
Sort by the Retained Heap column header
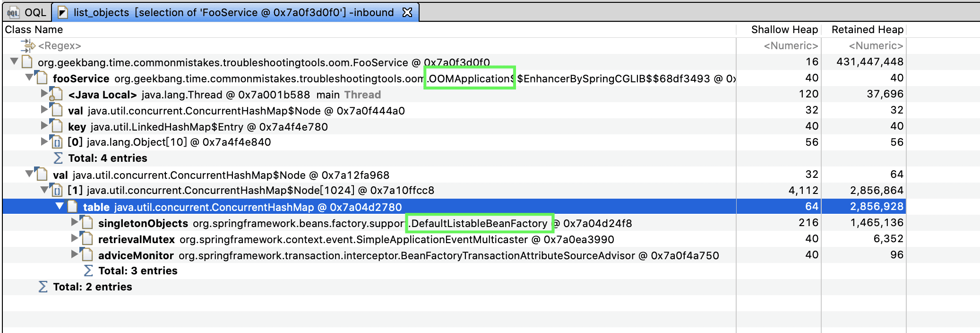coord(867,30)
